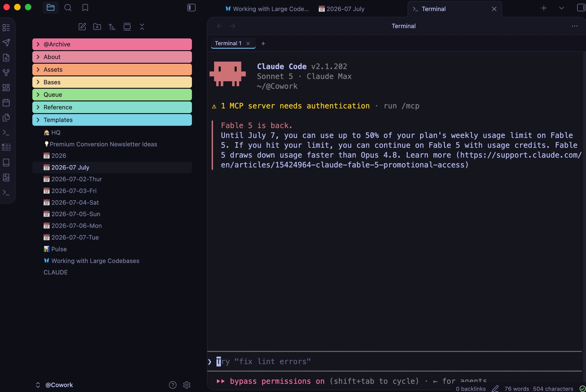This screenshot has height=392, width=586.
Task: Select the 2026-07 July note in sidebar
Action: click(x=112, y=167)
